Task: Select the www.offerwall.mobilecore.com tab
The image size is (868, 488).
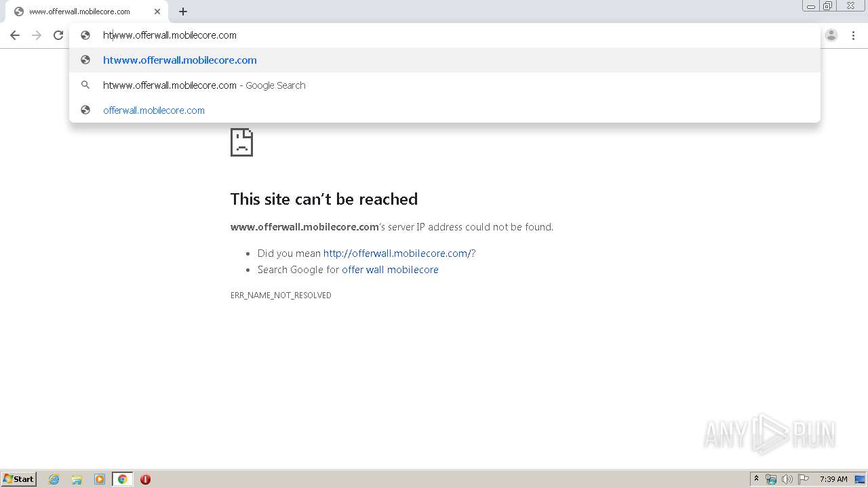Action: point(86,12)
